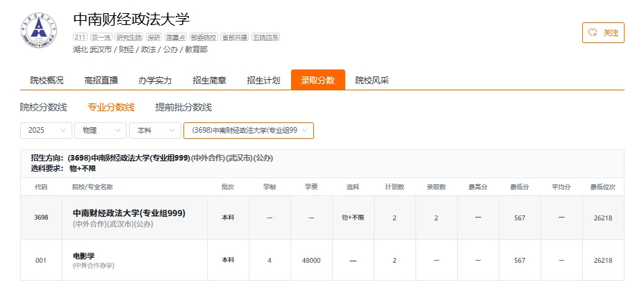
Task: Click the 电影学 major name
Action: pyautogui.click(x=84, y=256)
